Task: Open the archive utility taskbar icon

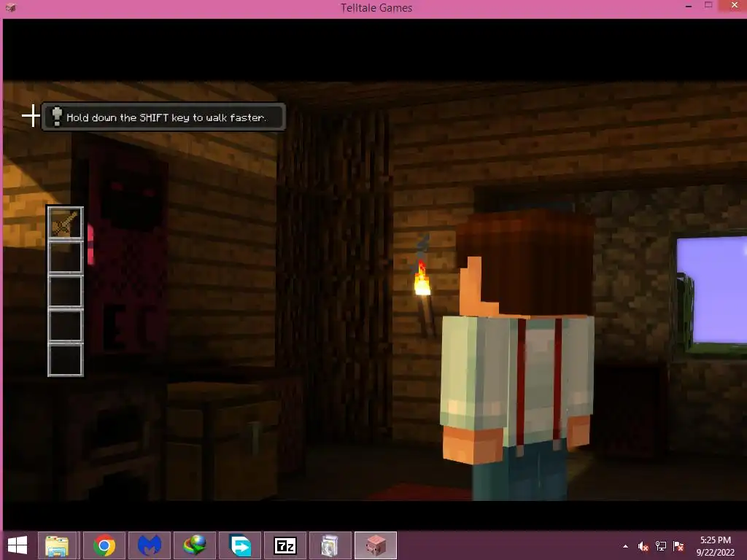Action: click(330, 545)
